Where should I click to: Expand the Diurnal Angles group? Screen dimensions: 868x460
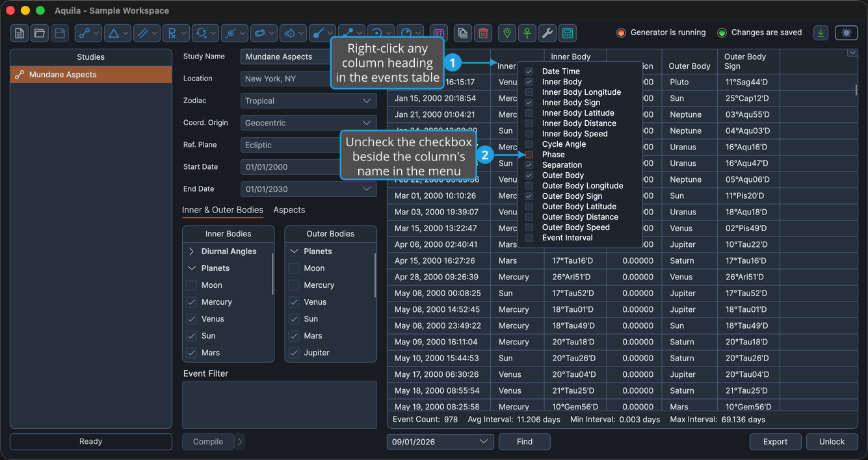tap(191, 251)
